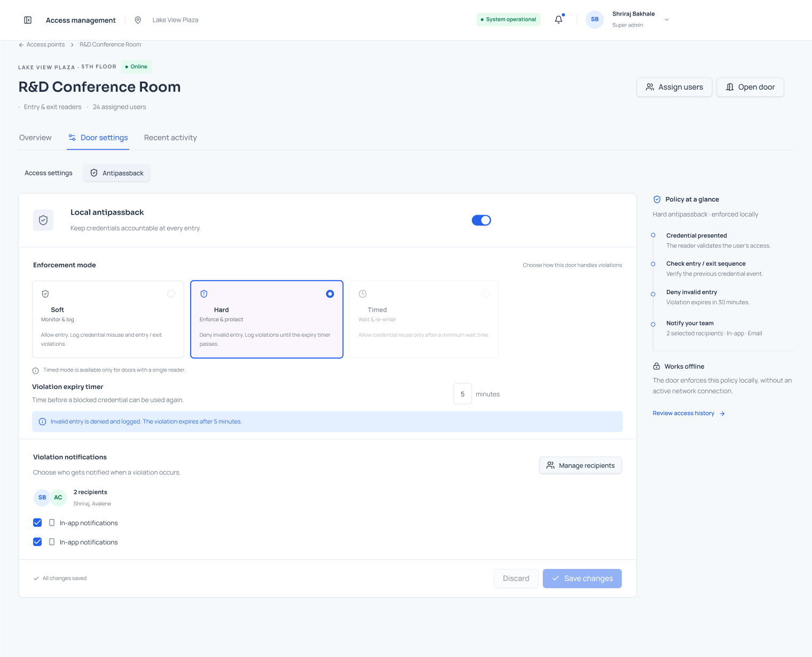Open Manage recipients
Viewport: 812px width, 657px height.
(580, 465)
